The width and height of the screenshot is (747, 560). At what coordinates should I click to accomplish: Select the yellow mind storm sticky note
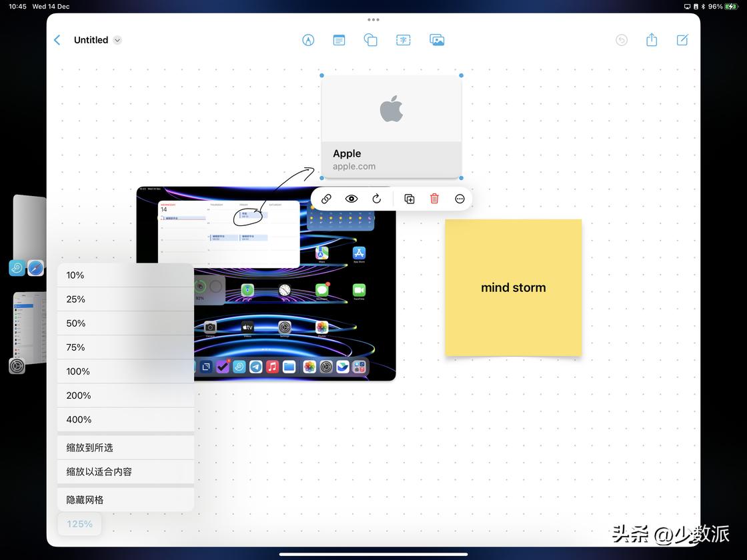(513, 287)
